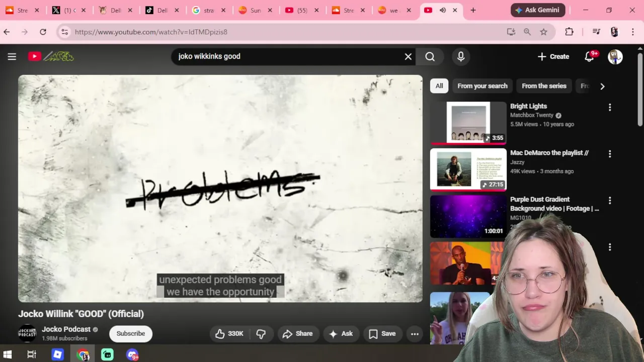Open the YouTube account avatar menu

tap(615, 56)
